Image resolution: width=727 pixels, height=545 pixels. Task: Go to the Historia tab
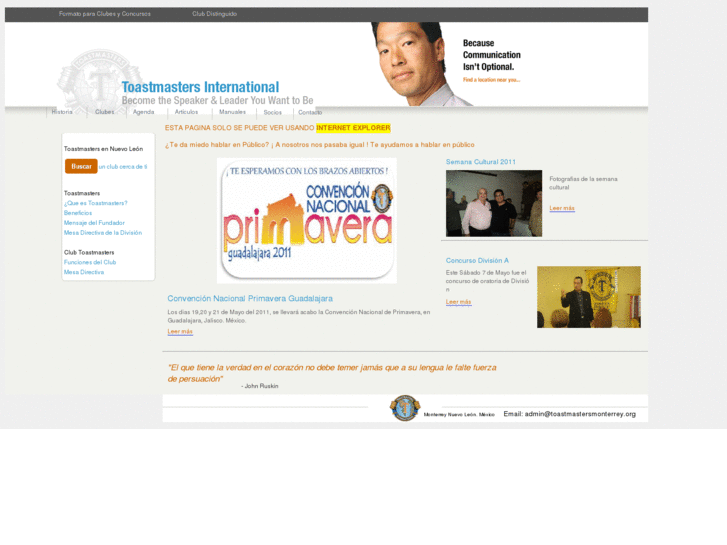coord(62,112)
